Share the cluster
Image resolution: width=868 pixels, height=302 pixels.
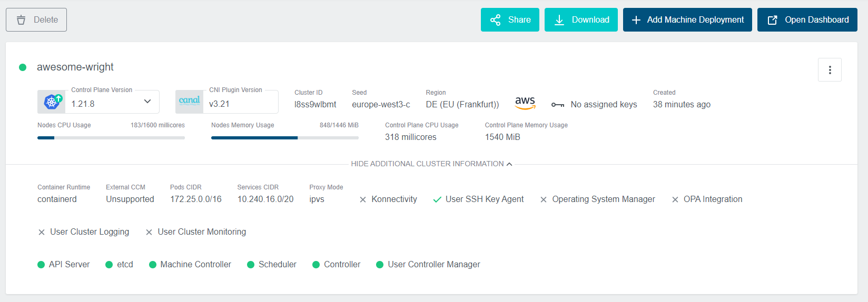point(509,20)
